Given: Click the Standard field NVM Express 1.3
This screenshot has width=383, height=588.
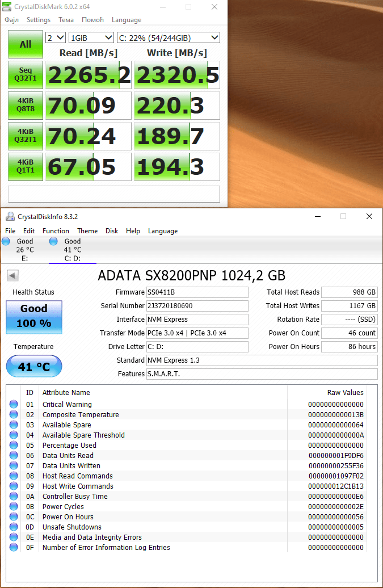Looking at the screenshot, I should point(262,360).
